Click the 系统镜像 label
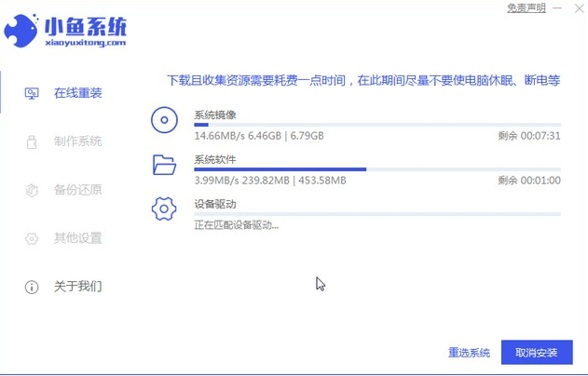 click(x=215, y=114)
